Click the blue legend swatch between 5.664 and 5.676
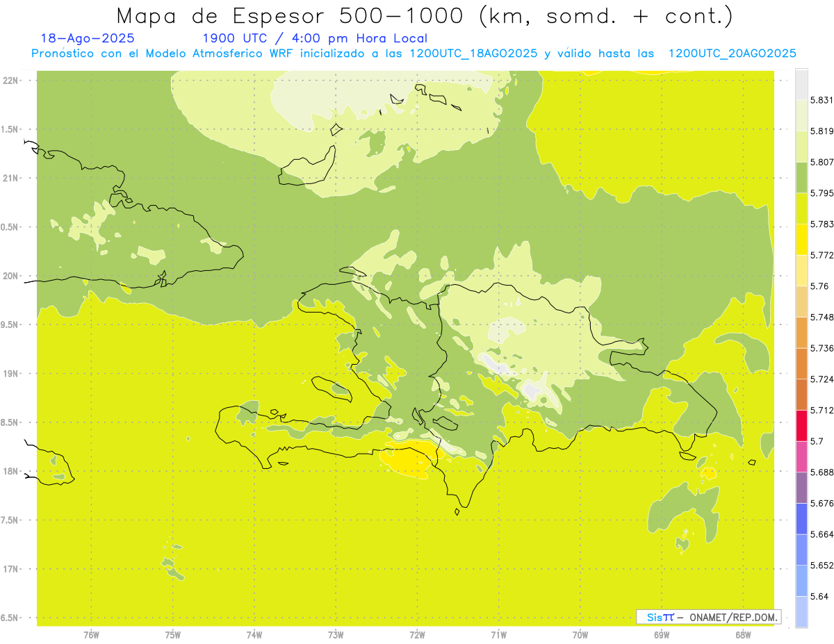This screenshot has height=644, width=834. 801,518
